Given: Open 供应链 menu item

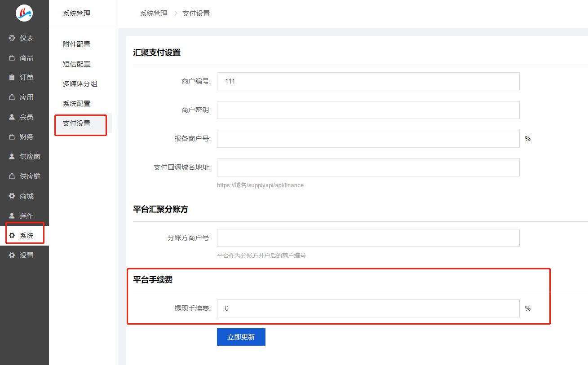Looking at the screenshot, I should tap(24, 176).
